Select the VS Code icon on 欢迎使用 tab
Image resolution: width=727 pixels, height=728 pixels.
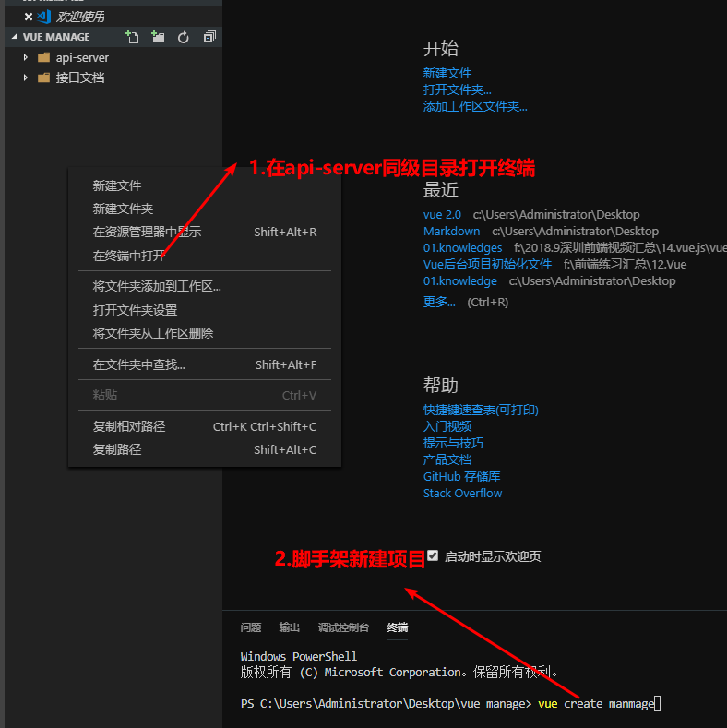(x=44, y=17)
